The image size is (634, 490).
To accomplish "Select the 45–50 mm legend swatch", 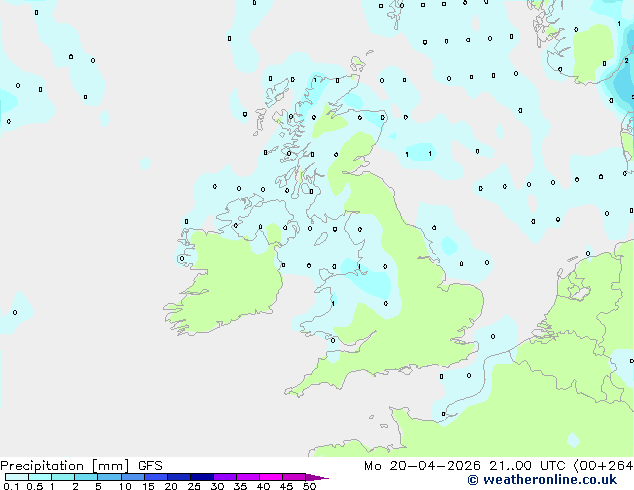I will click(294, 477).
